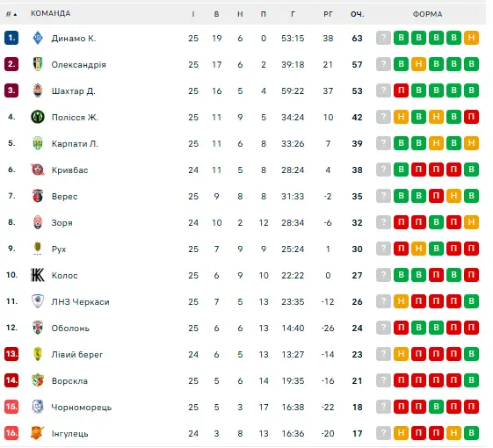Click Ворскла's green В form badge
Image resolution: width=493 pixels, height=448 pixels.
click(x=471, y=380)
